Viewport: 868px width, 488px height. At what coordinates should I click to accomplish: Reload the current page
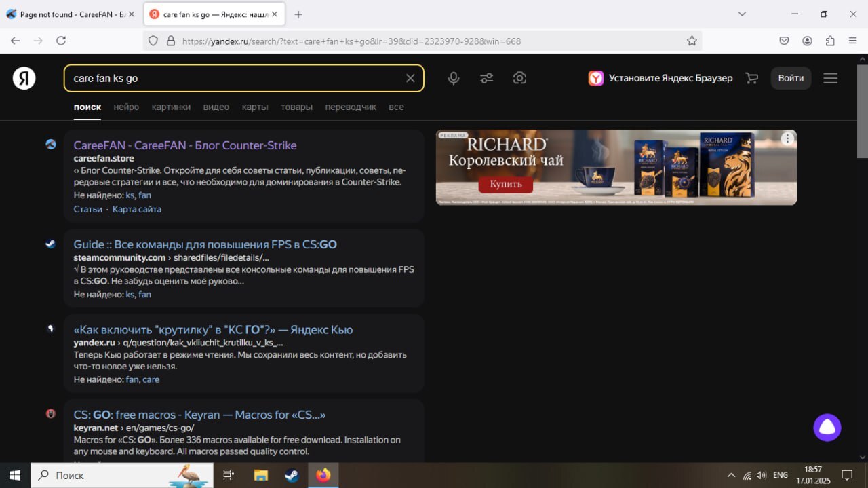pyautogui.click(x=61, y=41)
